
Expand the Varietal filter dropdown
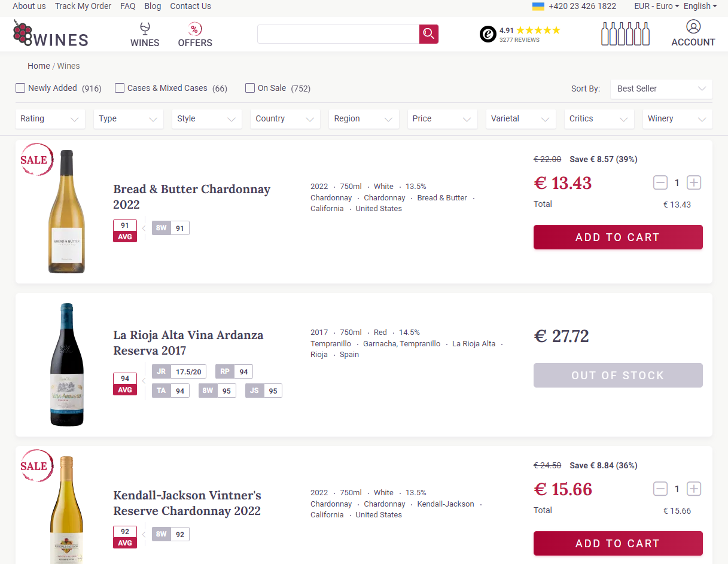point(520,119)
